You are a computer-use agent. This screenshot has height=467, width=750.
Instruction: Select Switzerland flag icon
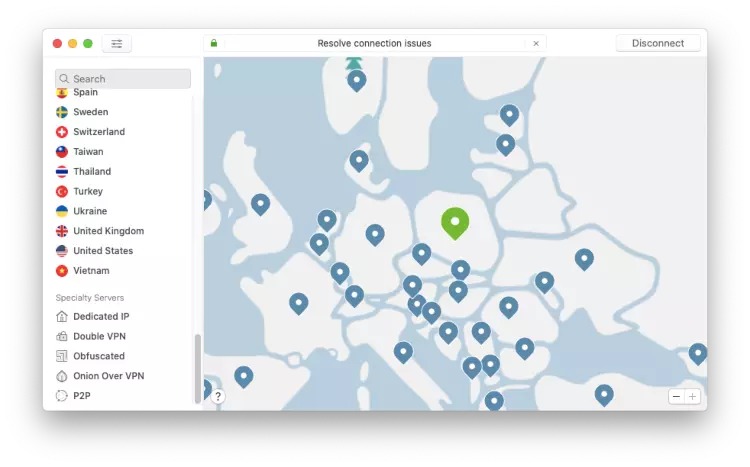[62, 132]
